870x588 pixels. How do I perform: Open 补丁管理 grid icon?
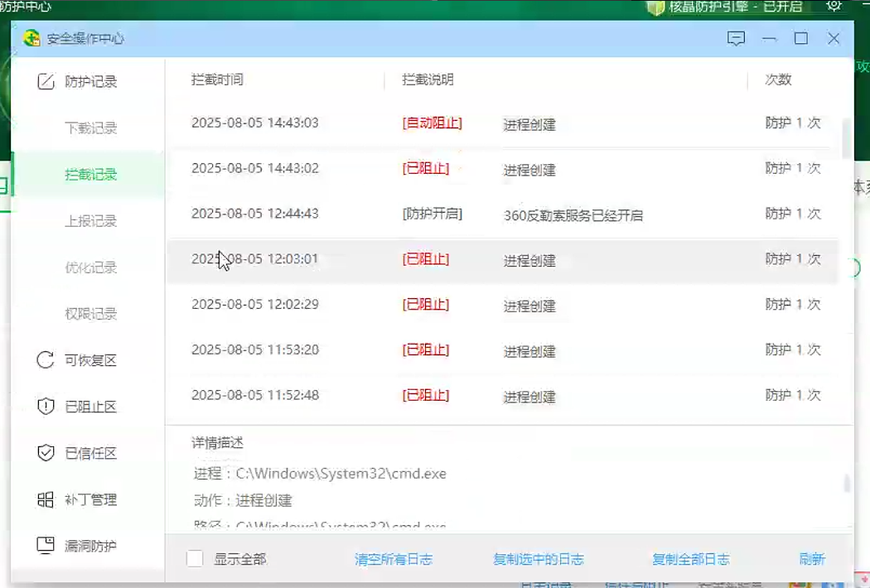[x=46, y=499]
